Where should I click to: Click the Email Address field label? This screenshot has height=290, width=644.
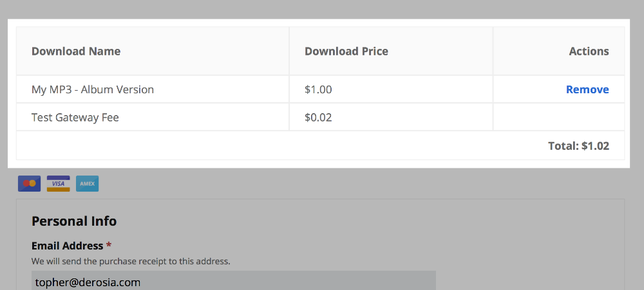67,246
